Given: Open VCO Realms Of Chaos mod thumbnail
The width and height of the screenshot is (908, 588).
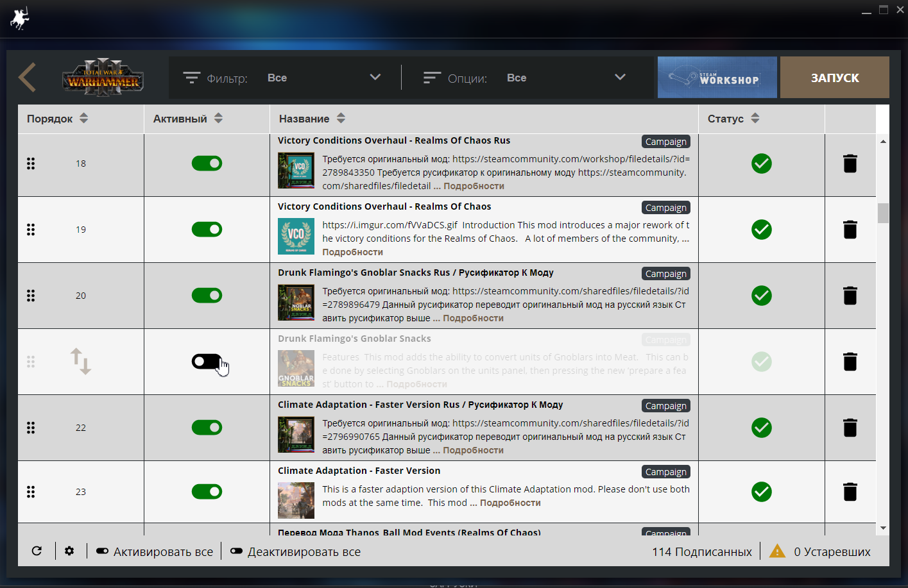Looking at the screenshot, I should [x=296, y=236].
